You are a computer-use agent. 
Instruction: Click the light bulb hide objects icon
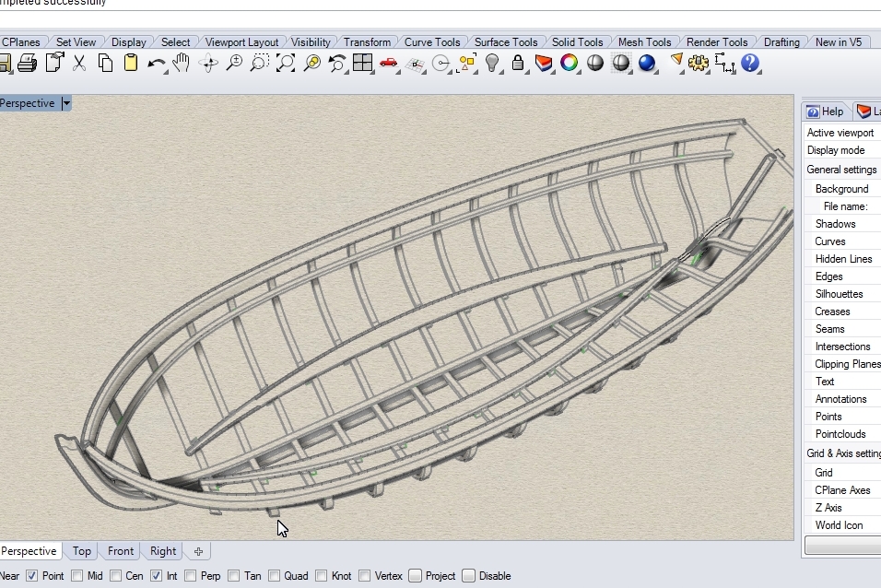pyautogui.click(x=492, y=63)
